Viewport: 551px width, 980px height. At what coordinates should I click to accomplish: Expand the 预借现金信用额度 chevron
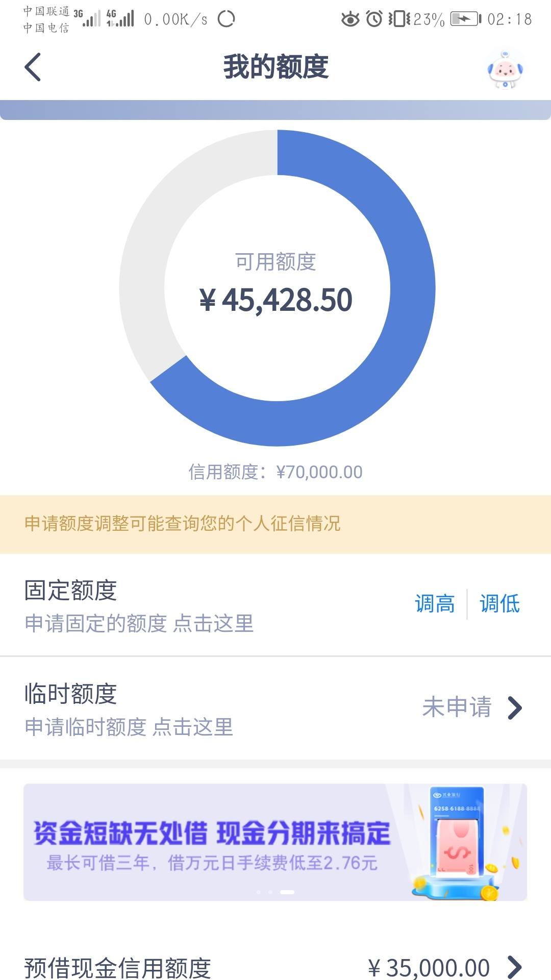click(x=515, y=967)
